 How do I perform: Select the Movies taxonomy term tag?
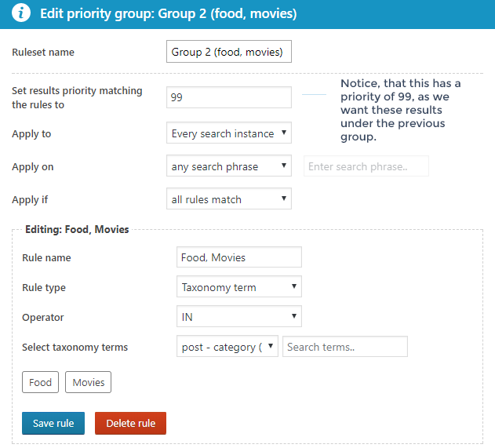(x=89, y=383)
